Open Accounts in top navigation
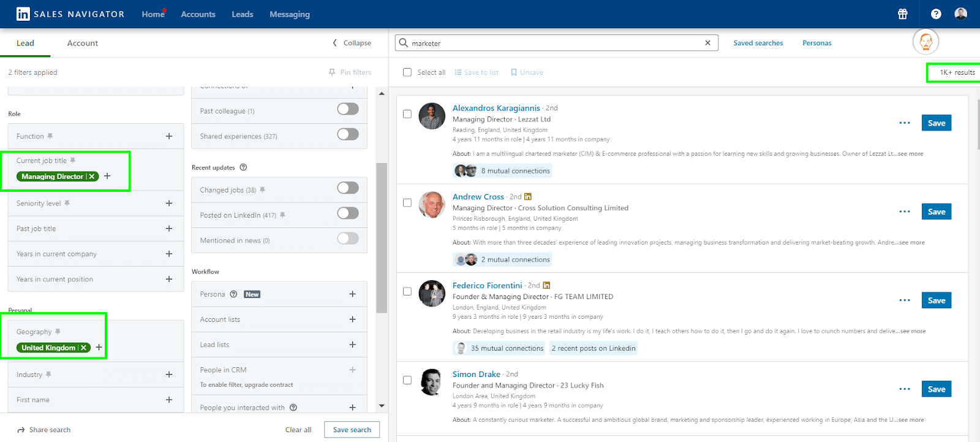The width and height of the screenshot is (980, 442). click(x=198, y=14)
